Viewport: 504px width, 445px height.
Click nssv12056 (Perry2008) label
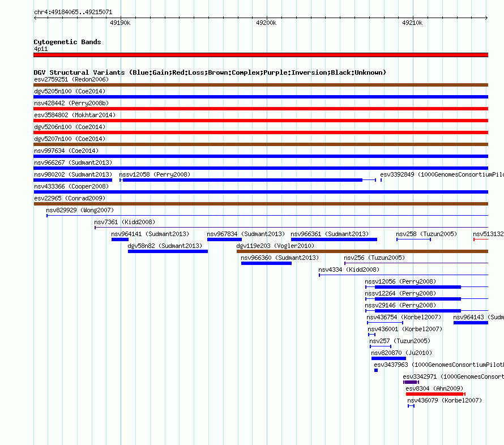tap(400, 281)
